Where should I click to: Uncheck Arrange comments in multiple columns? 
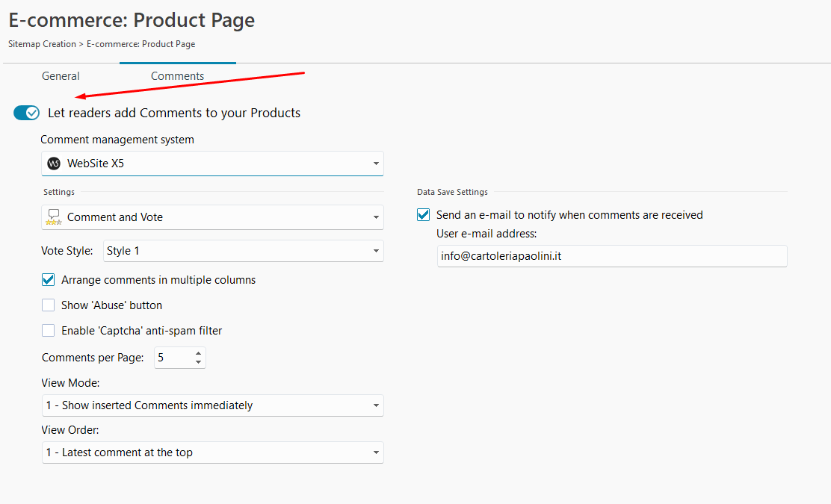tap(49, 280)
